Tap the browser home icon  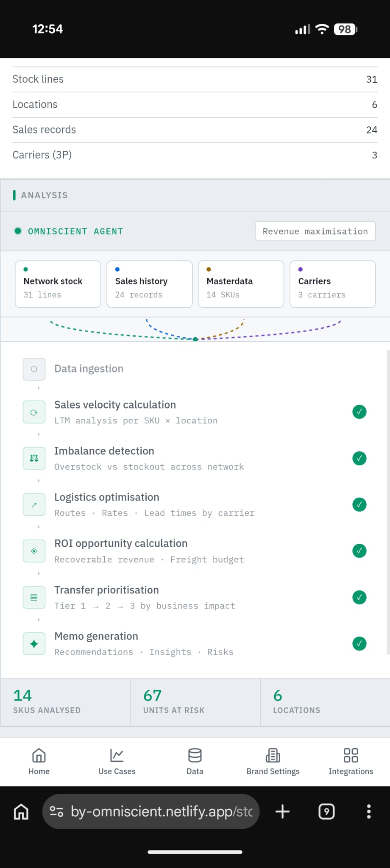point(21,812)
